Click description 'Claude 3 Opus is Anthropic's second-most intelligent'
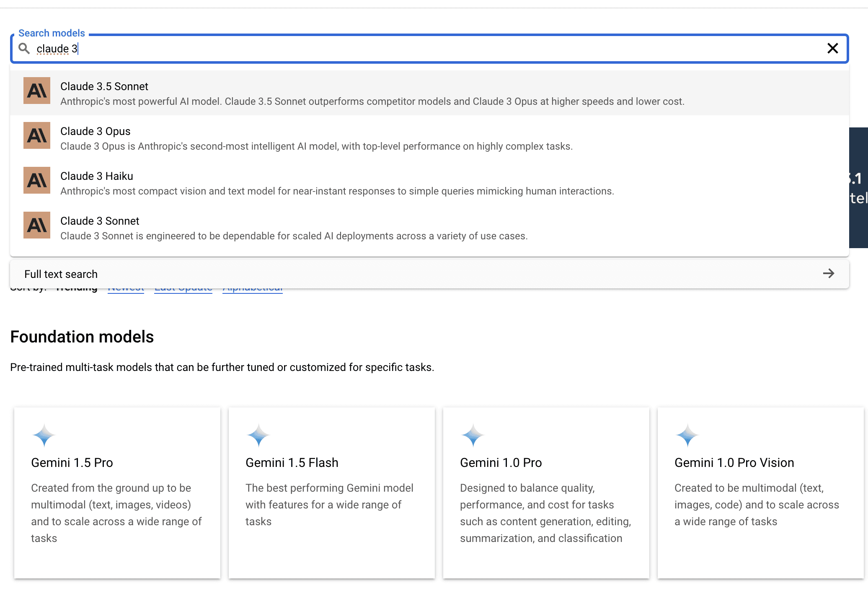 coord(316,146)
